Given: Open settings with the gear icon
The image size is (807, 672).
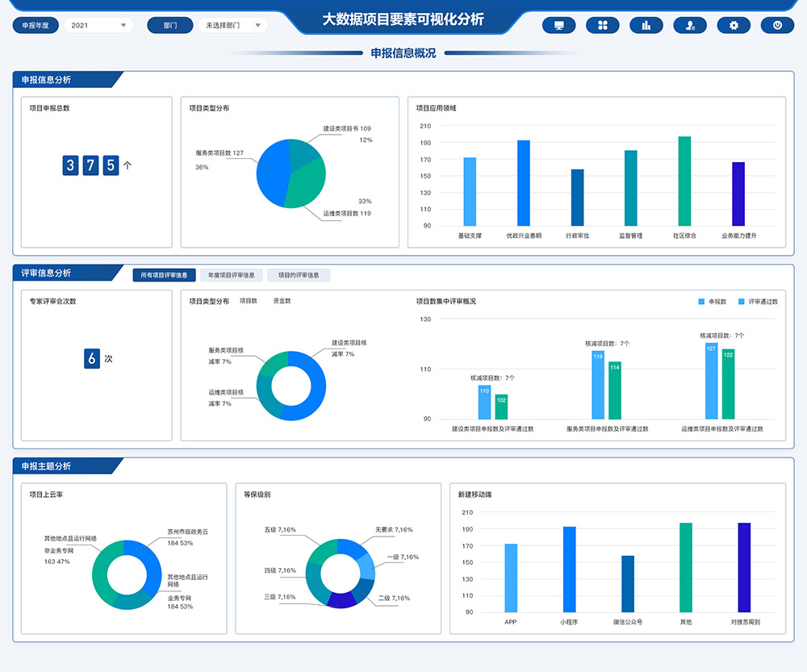Looking at the screenshot, I should pyautogui.click(x=734, y=25).
